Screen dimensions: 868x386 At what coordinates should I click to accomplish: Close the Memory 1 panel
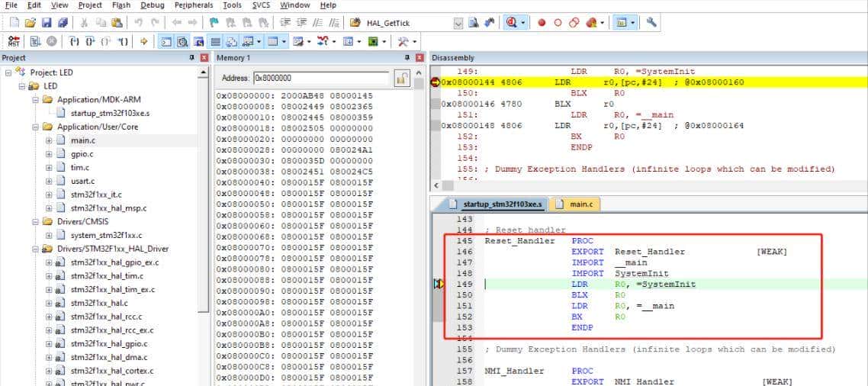(x=419, y=58)
